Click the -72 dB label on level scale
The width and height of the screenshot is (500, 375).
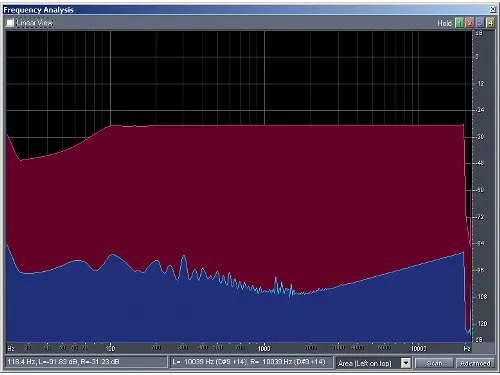pos(480,217)
